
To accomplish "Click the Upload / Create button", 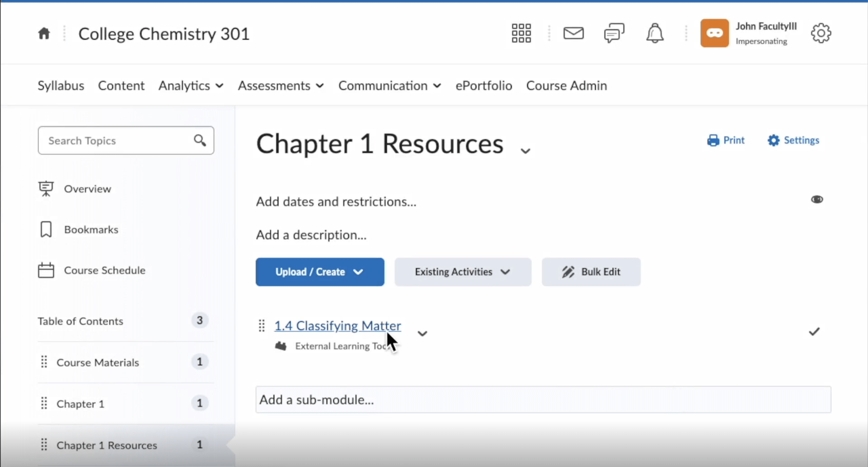I will click(319, 272).
